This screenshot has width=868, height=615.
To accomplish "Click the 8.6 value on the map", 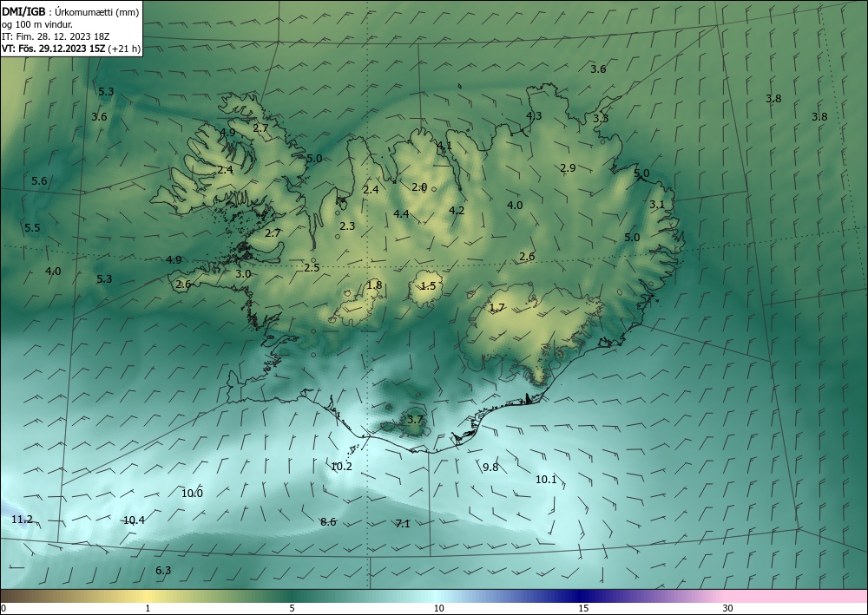I will (x=328, y=521).
